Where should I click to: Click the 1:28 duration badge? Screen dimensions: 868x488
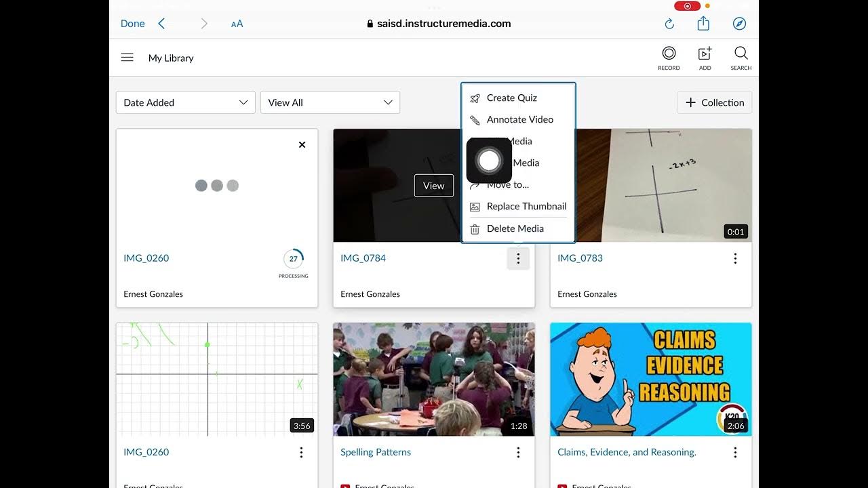click(519, 426)
